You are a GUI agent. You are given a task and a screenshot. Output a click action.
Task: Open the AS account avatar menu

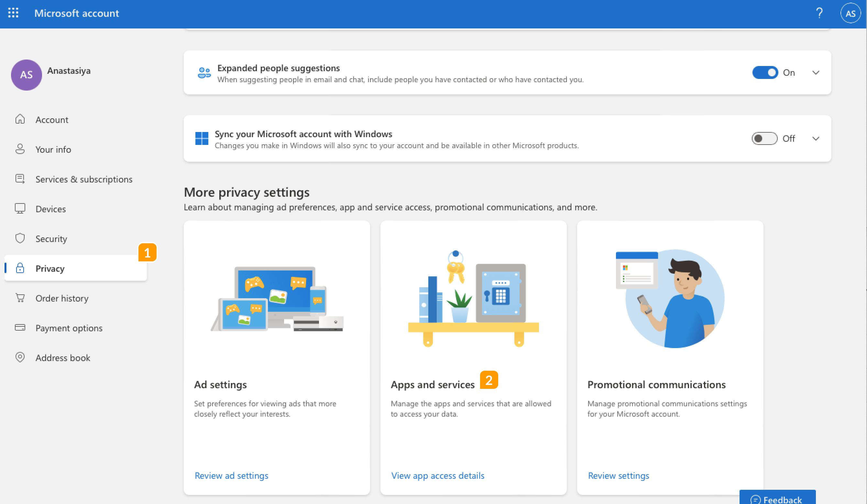coord(850,13)
